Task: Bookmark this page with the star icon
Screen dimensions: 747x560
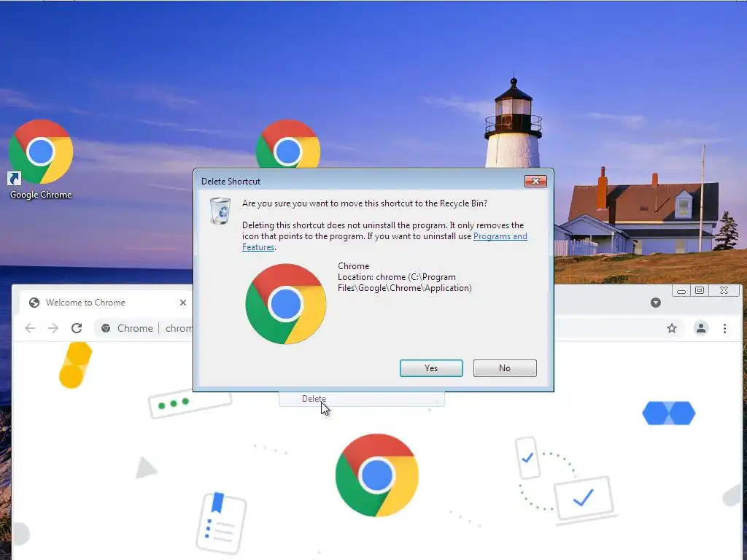Action: click(x=672, y=328)
